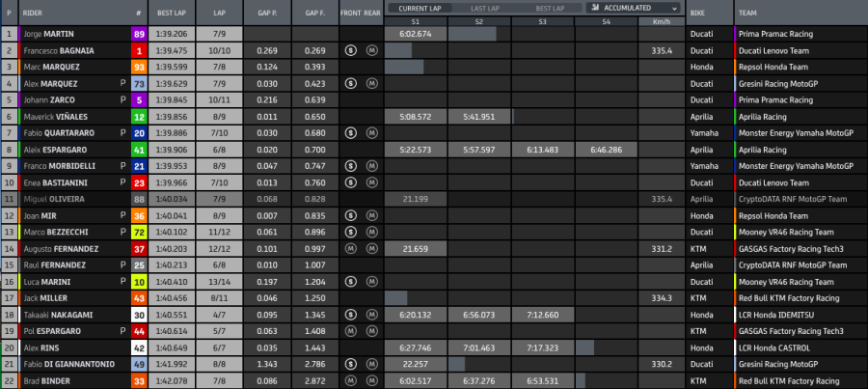Click Viñales' green number 12 badge
Screen dimensions: 868x389
pos(140,117)
